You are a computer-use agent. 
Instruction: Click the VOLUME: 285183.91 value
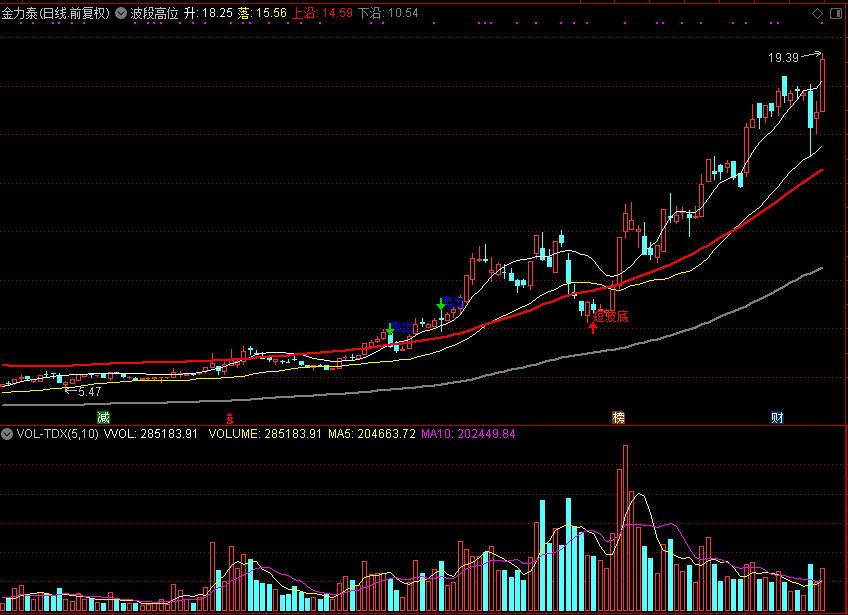[265, 434]
